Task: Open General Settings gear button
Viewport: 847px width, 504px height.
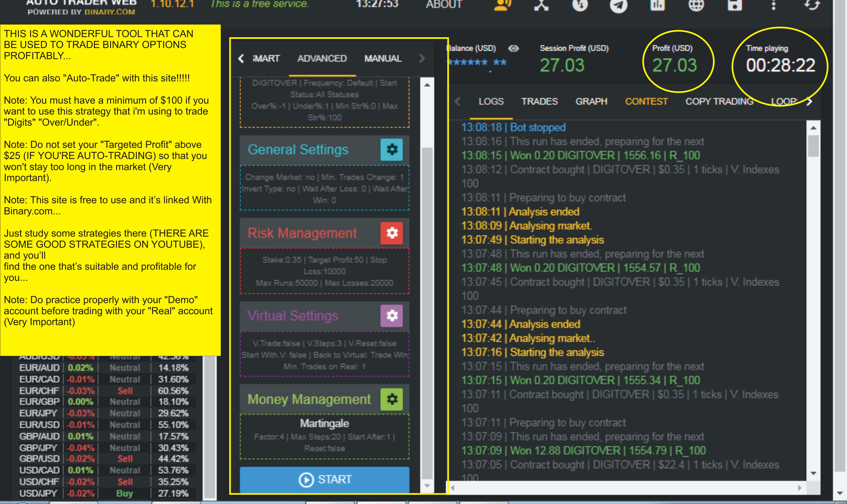Action: click(x=392, y=149)
